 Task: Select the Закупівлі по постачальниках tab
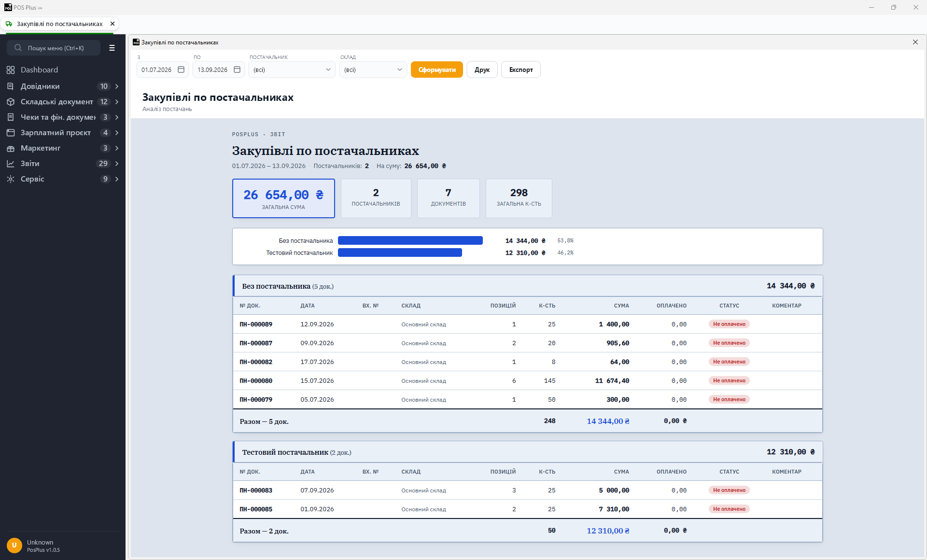point(60,24)
